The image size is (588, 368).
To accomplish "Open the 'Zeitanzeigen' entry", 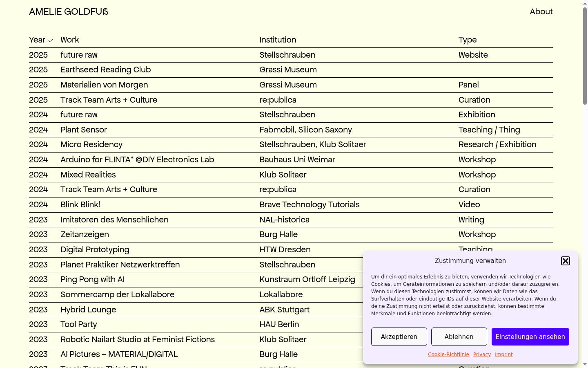I will pos(85,235).
